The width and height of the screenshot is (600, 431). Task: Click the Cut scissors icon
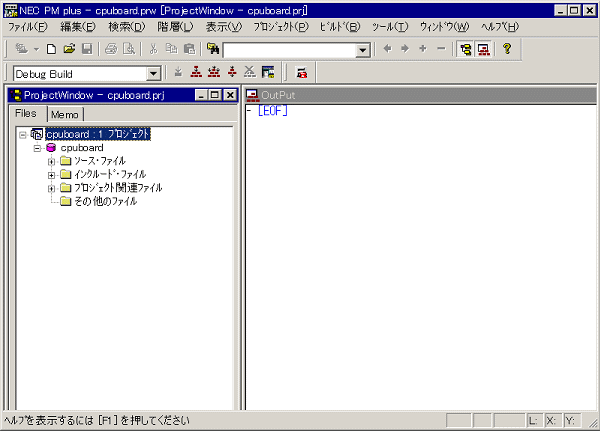click(x=153, y=49)
